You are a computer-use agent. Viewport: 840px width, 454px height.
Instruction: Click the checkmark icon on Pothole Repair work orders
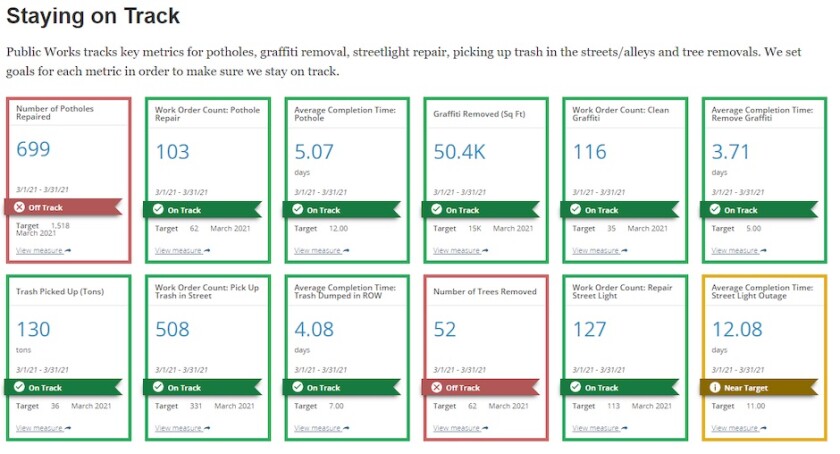click(157, 210)
